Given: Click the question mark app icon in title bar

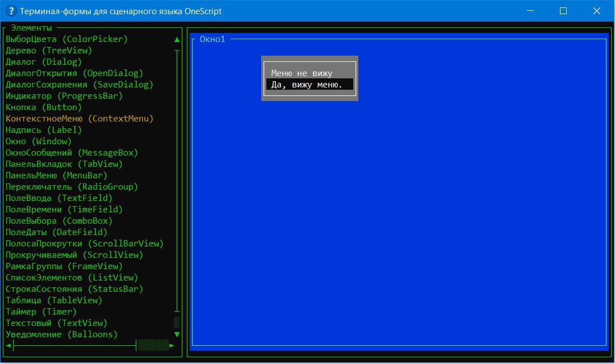Looking at the screenshot, I should (10, 11).
